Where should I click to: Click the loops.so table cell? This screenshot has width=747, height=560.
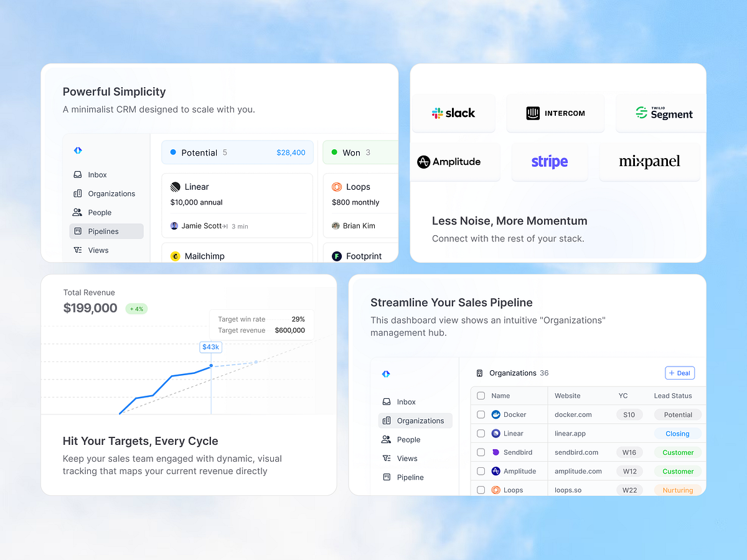tap(568, 490)
